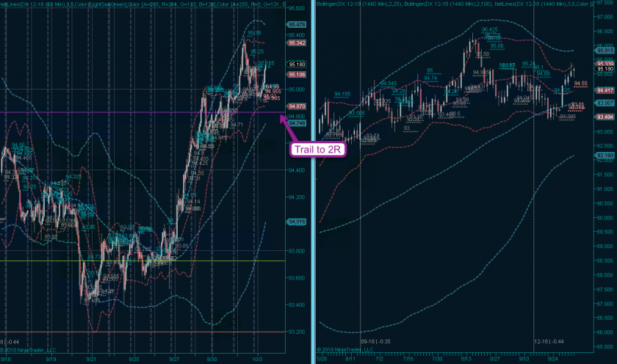
Task: Click the 7/16 date label
Action: [408, 359]
